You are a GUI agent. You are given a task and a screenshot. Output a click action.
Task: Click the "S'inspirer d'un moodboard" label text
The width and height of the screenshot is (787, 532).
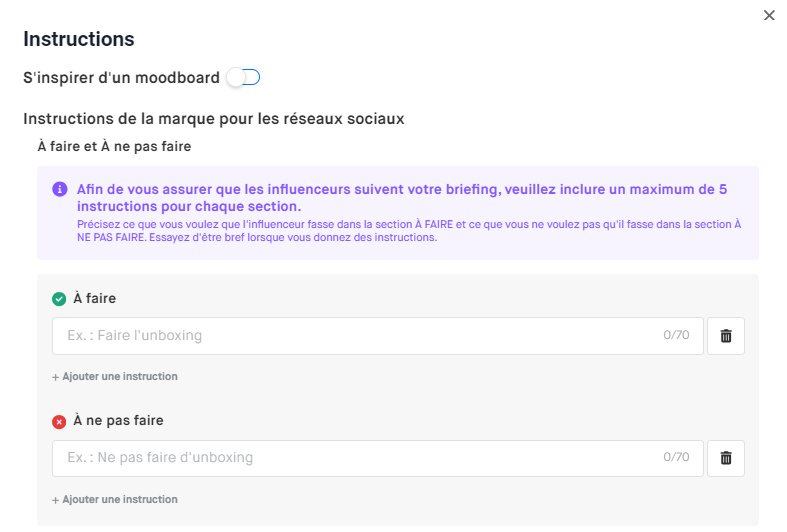[x=121, y=77]
